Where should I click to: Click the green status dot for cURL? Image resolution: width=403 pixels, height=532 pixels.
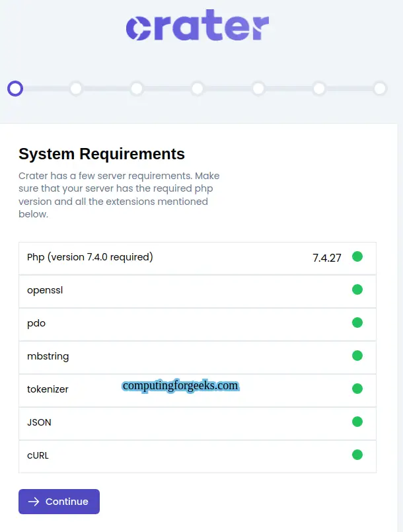(357, 455)
